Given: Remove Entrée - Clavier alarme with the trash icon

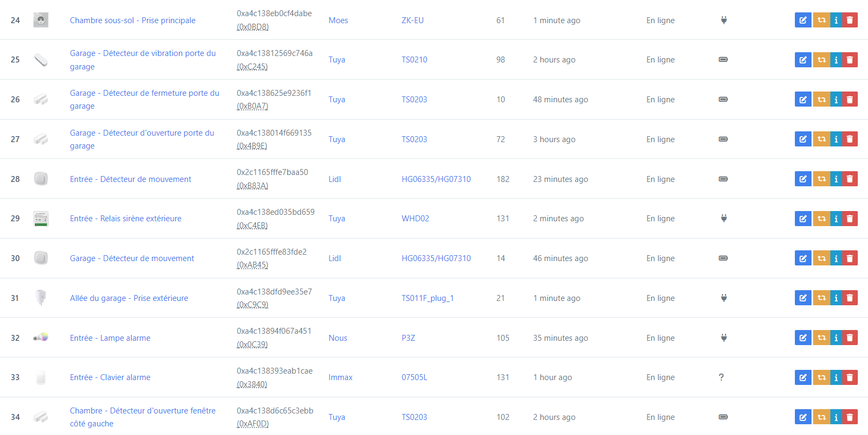Looking at the screenshot, I should [x=850, y=377].
